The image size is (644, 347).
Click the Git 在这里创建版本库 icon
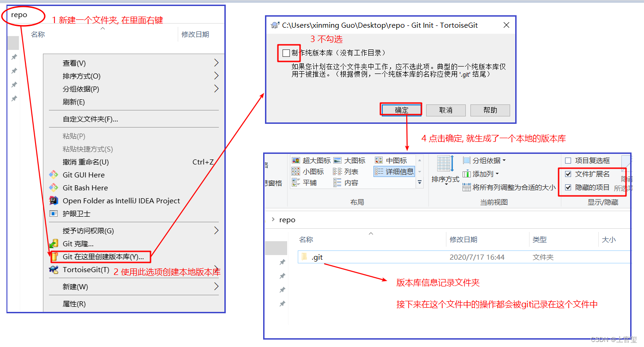tap(54, 256)
